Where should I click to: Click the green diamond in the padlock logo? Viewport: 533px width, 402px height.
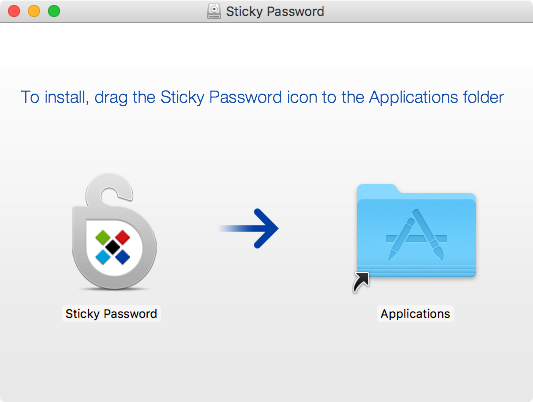coord(103,237)
